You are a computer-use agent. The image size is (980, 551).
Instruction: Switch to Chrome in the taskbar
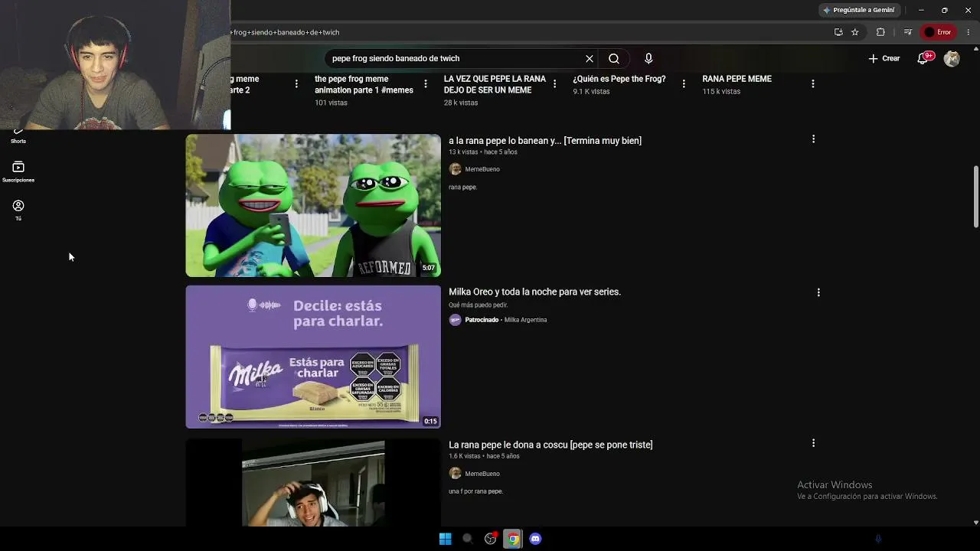click(513, 539)
